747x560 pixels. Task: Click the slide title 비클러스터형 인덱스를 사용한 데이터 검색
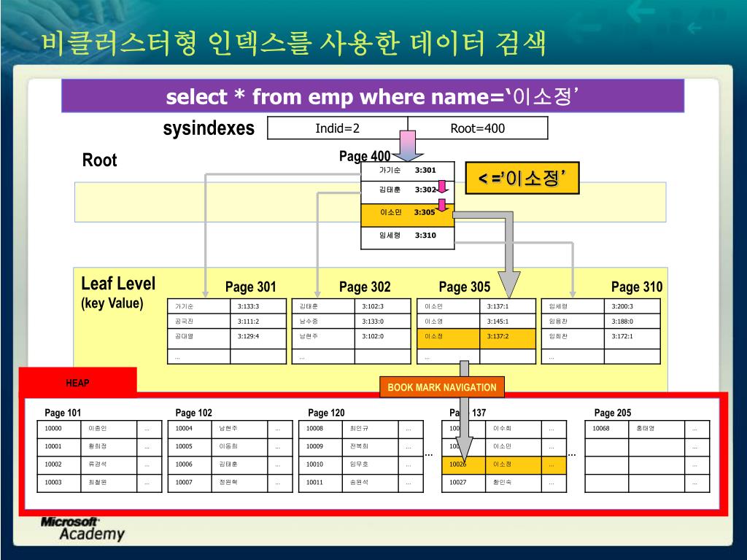click(x=293, y=43)
